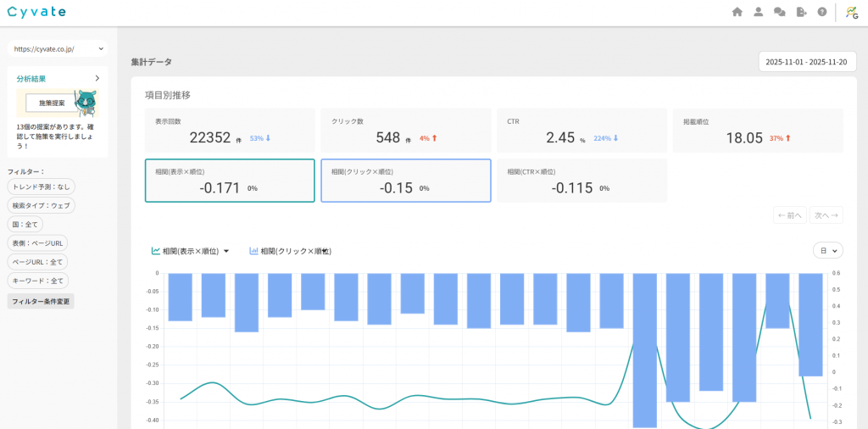Screen dimensions: 868x429
Task: Toggle the 相関(表示×順位) metric card
Action: (x=230, y=181)
